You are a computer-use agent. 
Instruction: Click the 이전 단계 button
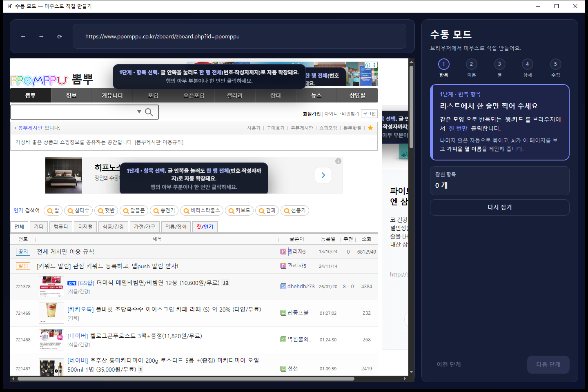point(449,365)
